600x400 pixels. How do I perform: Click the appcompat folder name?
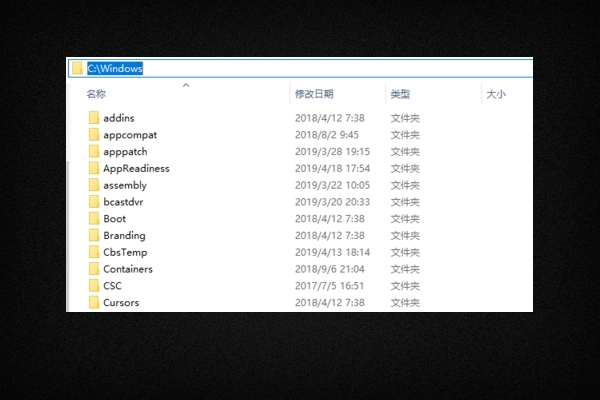pyautogui.click(x=130, y=135)
